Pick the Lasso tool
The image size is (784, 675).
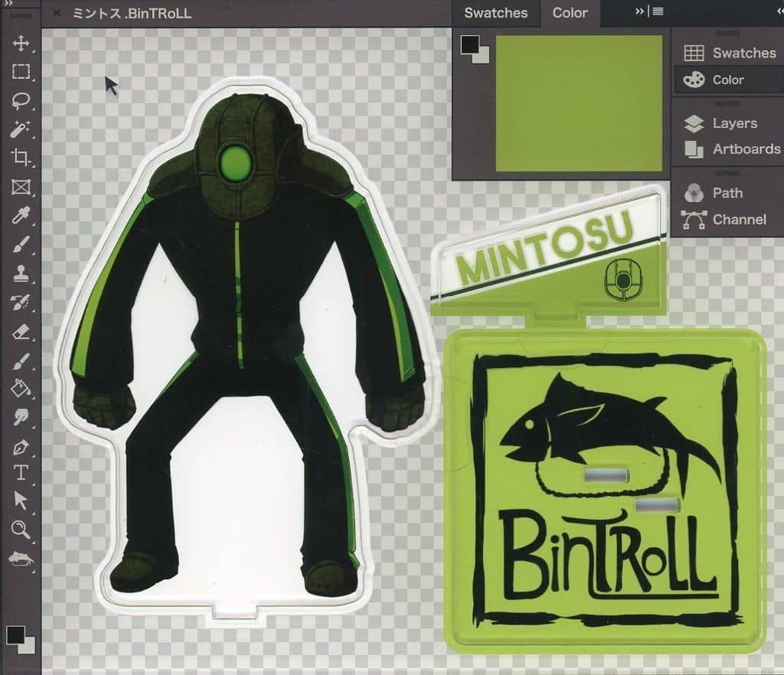pyautogui.click(x=21, y=101)
